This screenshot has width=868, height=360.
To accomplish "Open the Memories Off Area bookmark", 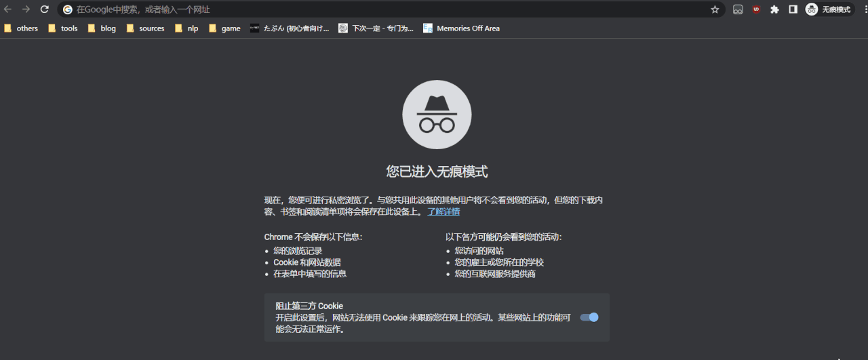I will click(x=461, y=28).
